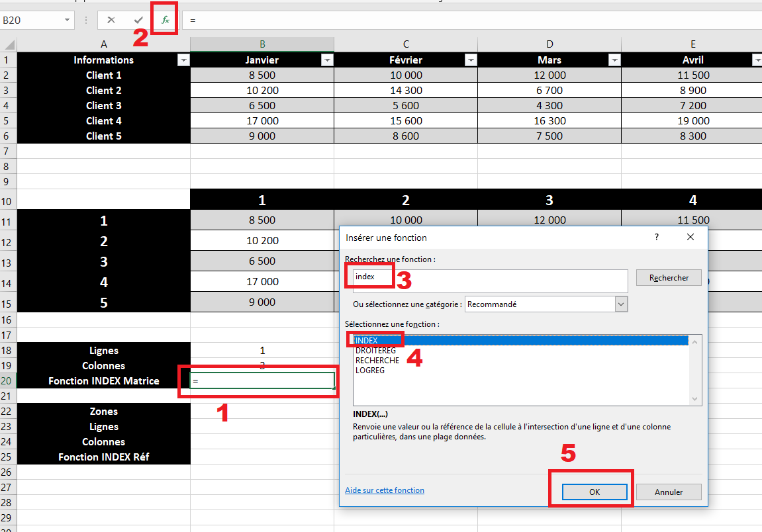Click the 17 000 cell in row 14
Screen dimensions: 762x532
pyautogui.click(x=262, y=282)
